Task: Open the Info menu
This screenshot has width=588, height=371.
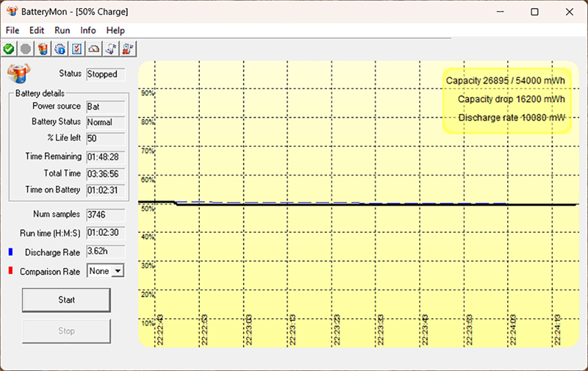Action: click(x=88, y=30)
